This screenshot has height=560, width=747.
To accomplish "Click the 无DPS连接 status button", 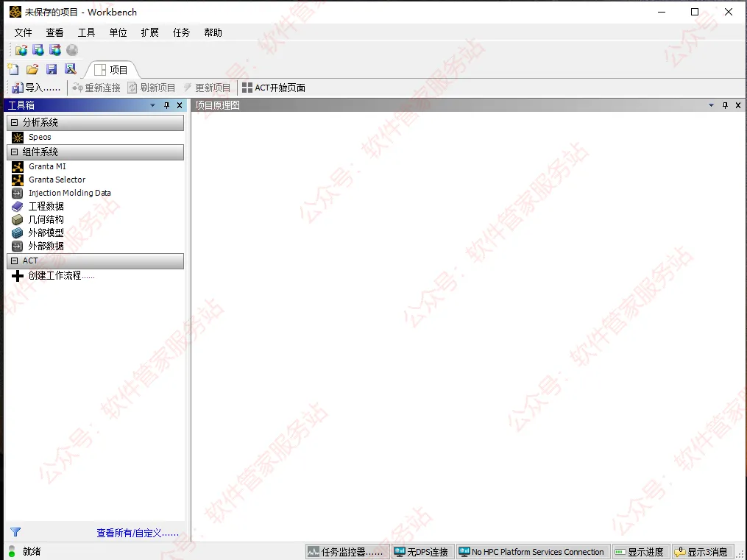I will (x=422, y=552).
